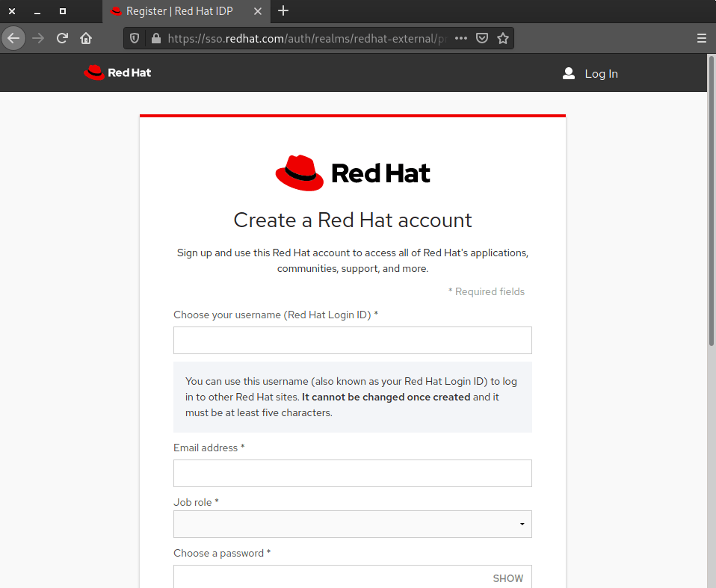
Task: Open the browser home page icon
Action: point(86,38)
